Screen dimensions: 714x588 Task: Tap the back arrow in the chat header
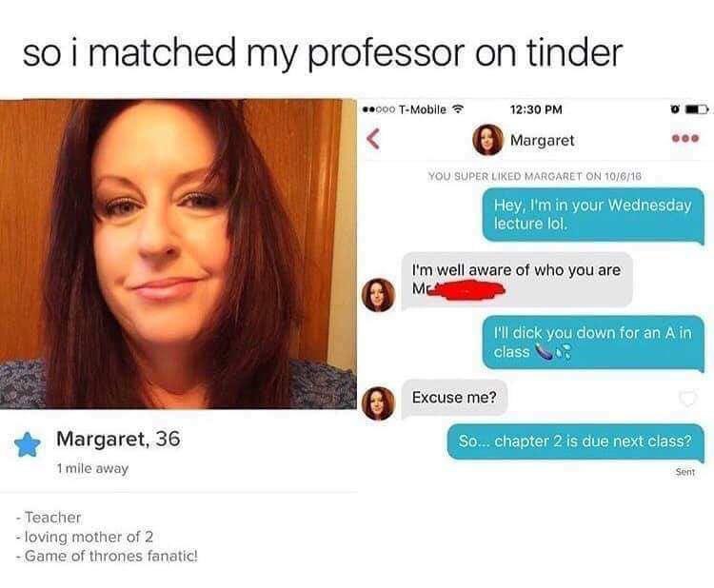[x=373, y=138]
